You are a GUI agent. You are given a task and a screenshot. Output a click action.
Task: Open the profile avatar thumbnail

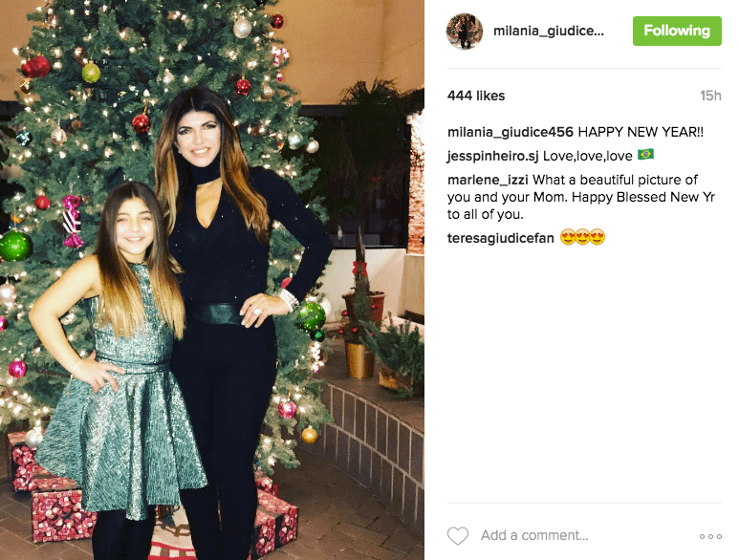coord(465,32)
